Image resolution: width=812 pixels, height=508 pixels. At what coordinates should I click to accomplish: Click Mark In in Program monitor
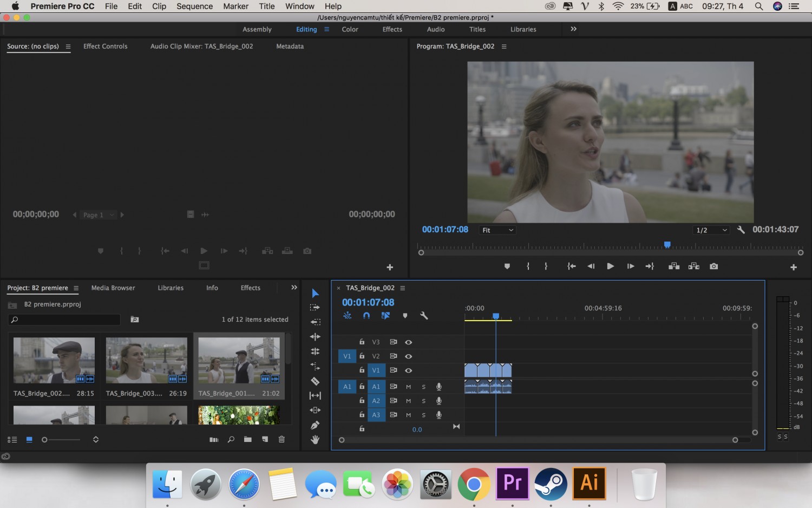tap(528, 266)
